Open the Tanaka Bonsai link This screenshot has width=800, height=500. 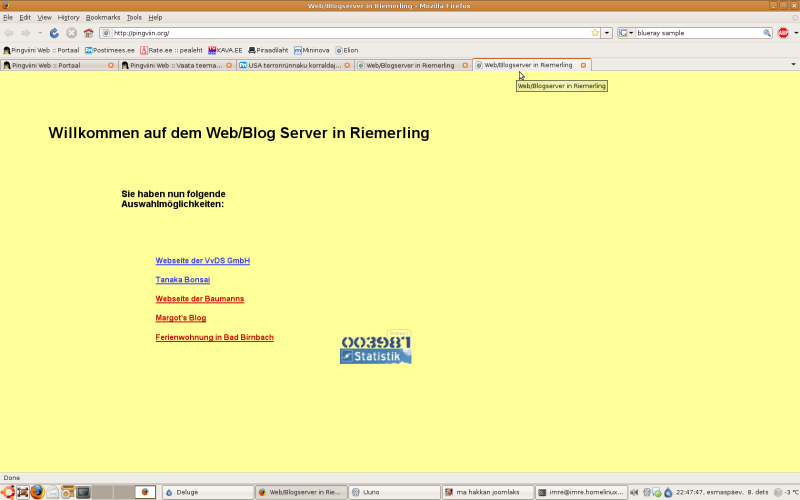[x=183, y=280]
